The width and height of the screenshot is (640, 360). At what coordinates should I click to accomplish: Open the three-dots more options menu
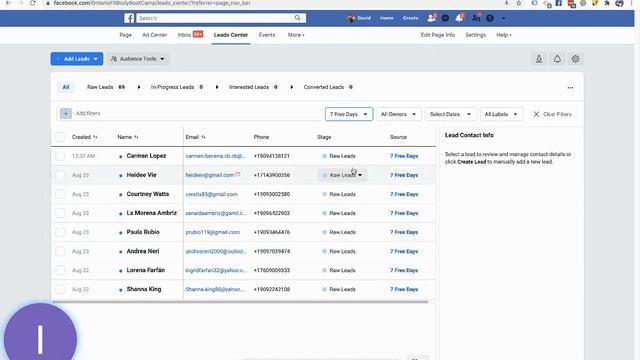[x=570, y=87]
